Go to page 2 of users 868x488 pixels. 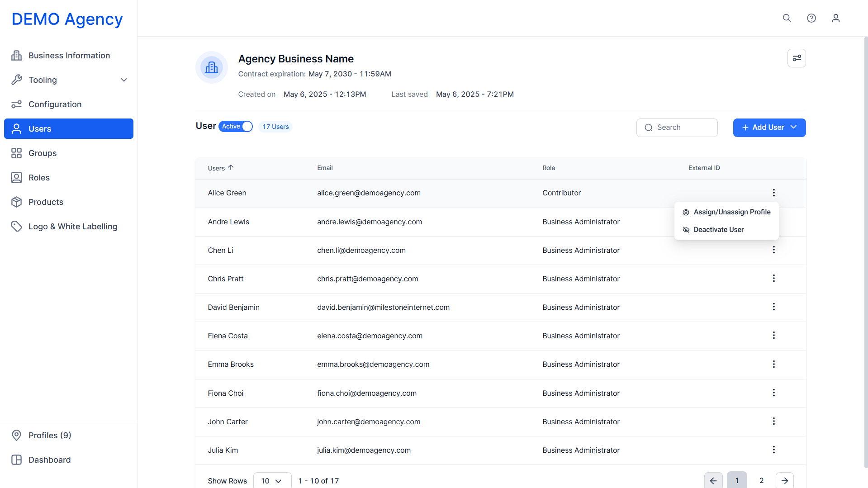click(762, 480)
